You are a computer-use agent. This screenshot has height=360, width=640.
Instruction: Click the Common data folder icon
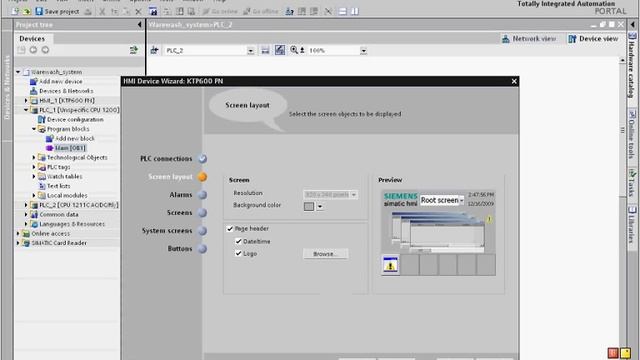pyautogui.click(x=34, y=214)
